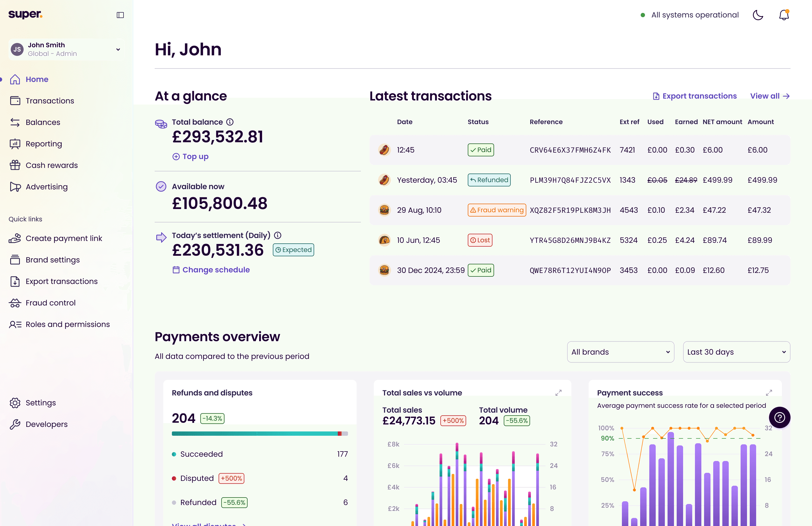Open the All brands dropdown
Viewport: 812px width, 526px height.
pos(620,352)
